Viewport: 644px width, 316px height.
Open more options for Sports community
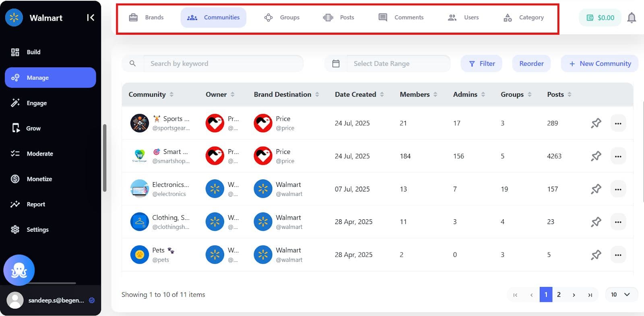point(618,123)
